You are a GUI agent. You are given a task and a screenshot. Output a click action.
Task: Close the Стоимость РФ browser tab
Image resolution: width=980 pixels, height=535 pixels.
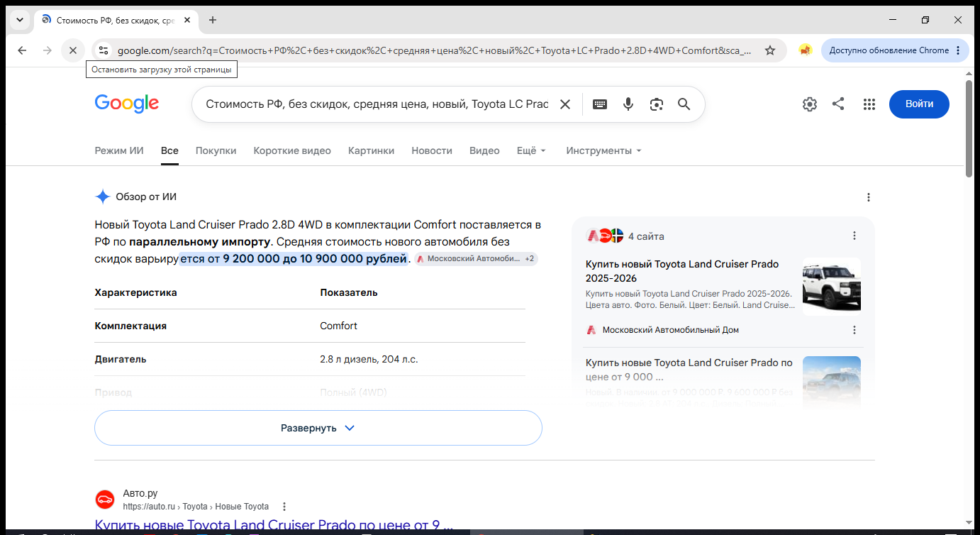point(187,20)
